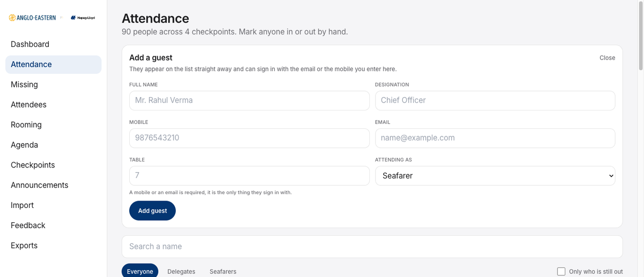The height and width of the screenshot is (277, 644).
Task: Switch to the Seafarers filter
Action: coord(223,271)
